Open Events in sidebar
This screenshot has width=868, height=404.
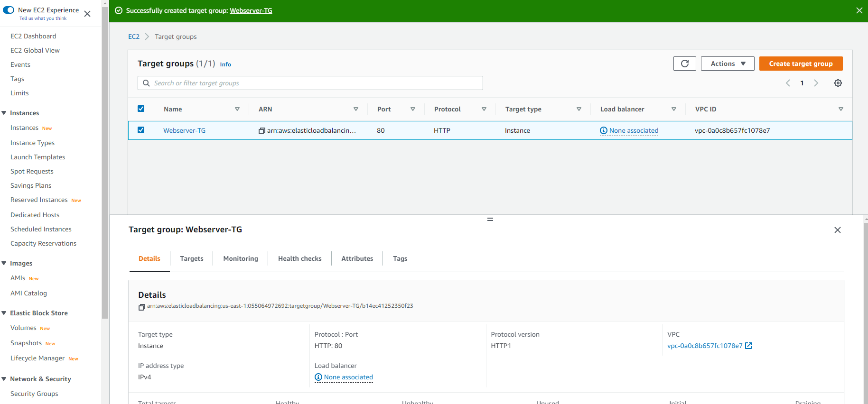(x=20, y=64)
